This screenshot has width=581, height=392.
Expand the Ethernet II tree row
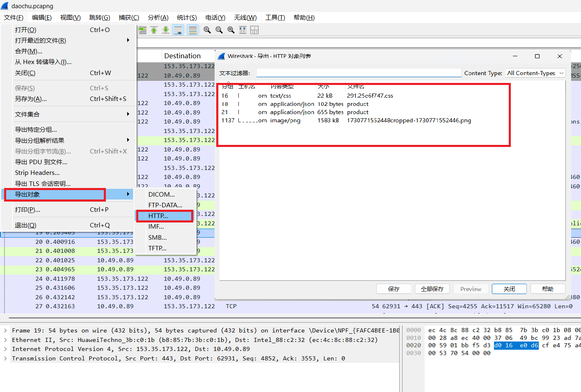pyautogui.click(x=5, y=340)
